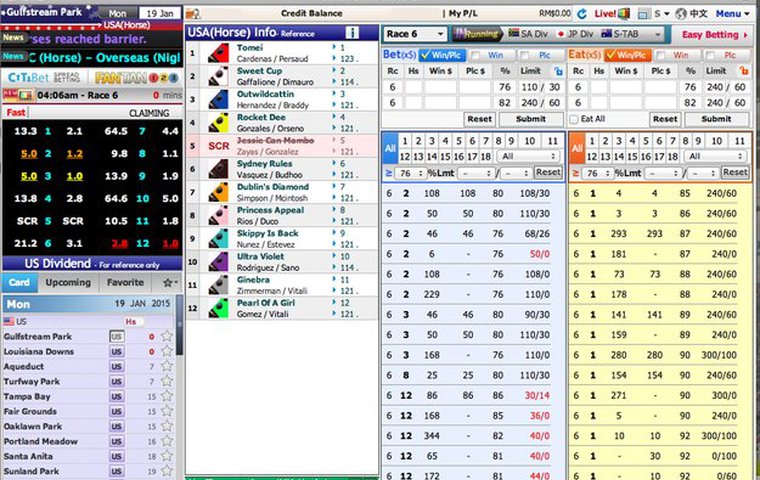Open the star favorites dropdown tab
The width and height of the screenshot is (760, 480).
pyautogui.click(x=170, y=283)
